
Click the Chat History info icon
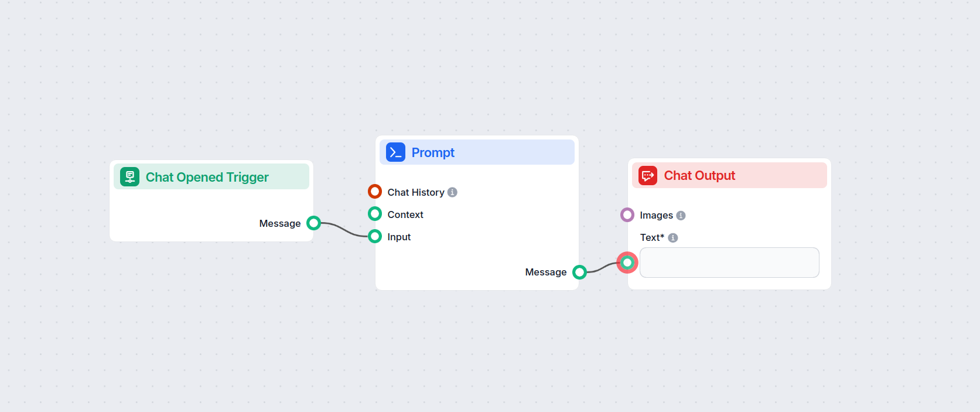[x=452, y=192]
